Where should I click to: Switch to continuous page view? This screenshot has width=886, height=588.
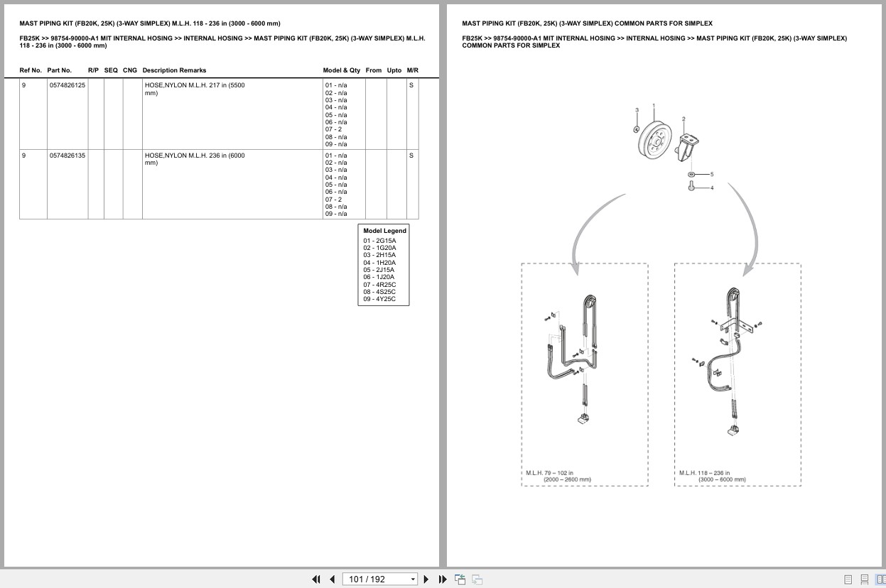coord(864,579)
